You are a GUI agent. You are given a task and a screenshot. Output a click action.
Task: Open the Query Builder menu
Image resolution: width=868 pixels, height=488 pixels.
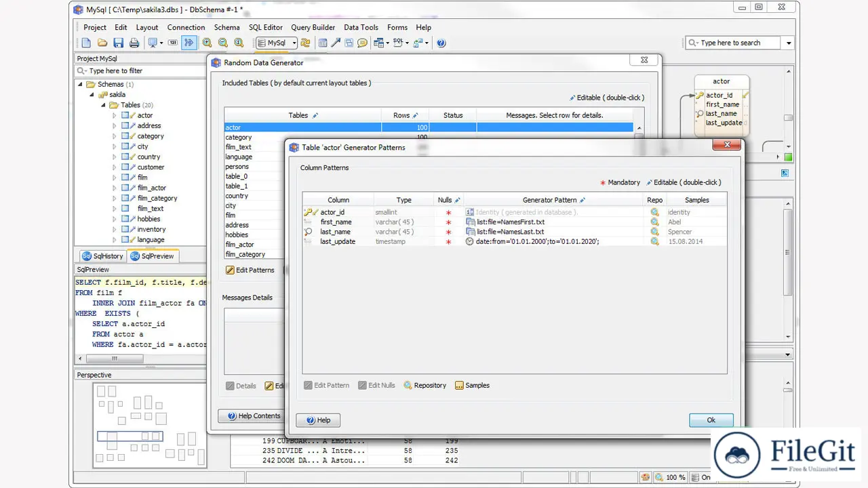coord(313,27)
